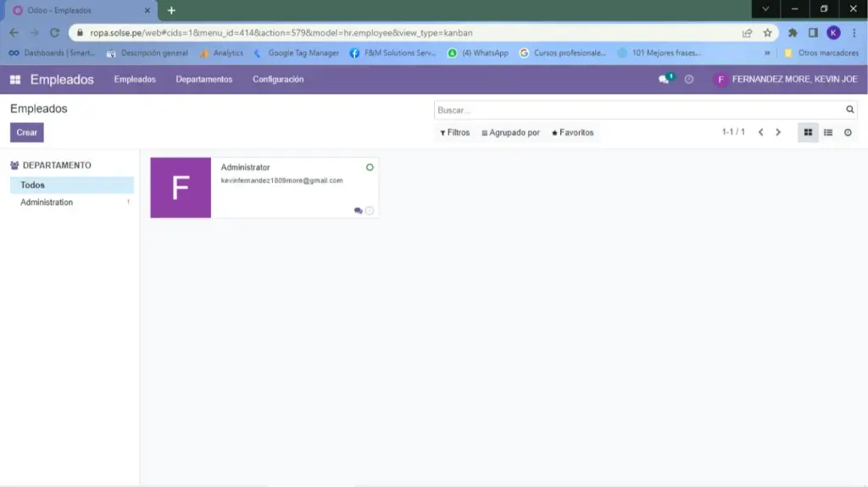The image size is (868, 487).
Task: Open the Odoo apps grid menu
Action: (x=15, y=80)
